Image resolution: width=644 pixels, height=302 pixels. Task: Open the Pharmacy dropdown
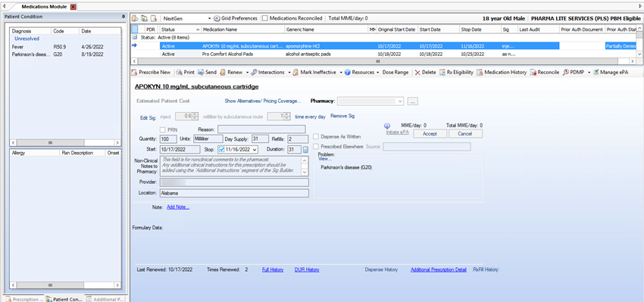click(x=400, y=101)
